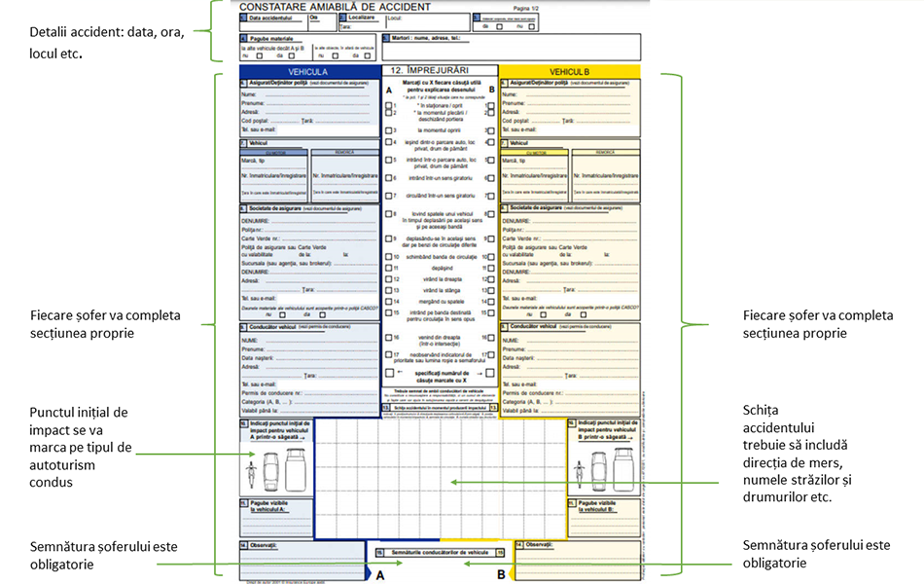
Task: Check column B box 12 'virând la dreapta'
Action: [491, 279]
